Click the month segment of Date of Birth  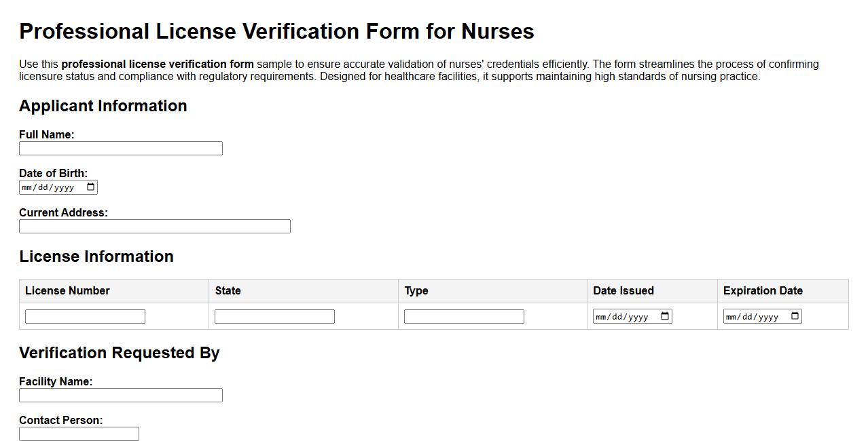point(27,187)
